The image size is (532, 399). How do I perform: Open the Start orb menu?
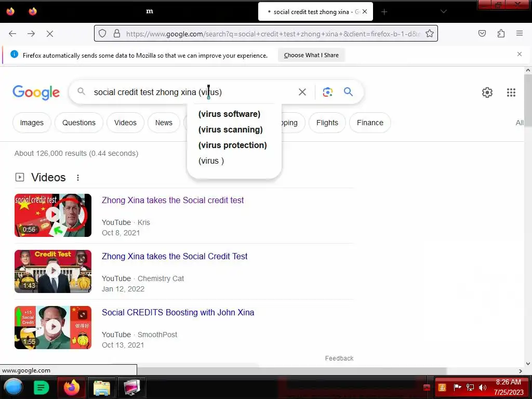point(13,387)
